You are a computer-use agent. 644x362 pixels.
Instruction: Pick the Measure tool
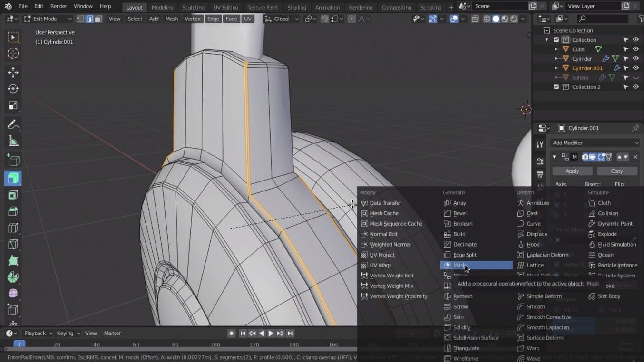click(13, 142)
